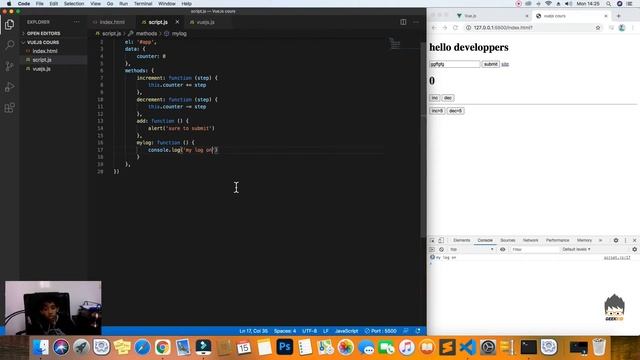Click the dec+5 button
This screenshot has width=640, height=360.
[456, 111]
